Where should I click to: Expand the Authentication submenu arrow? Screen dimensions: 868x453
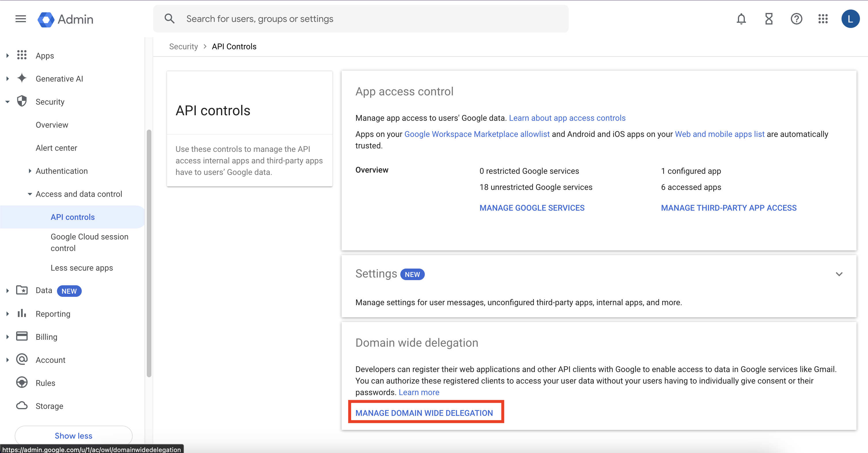(x=30, y=171)
